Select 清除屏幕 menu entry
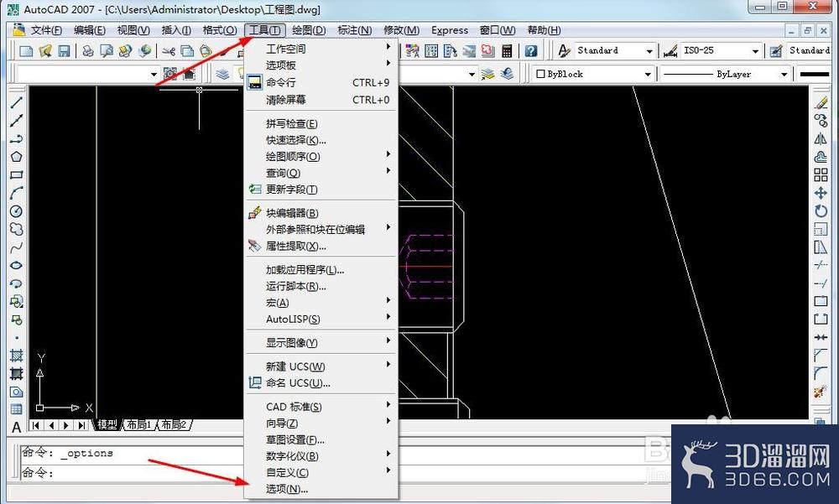This screenshot has width=839, height=504. [x=321, y=100]
